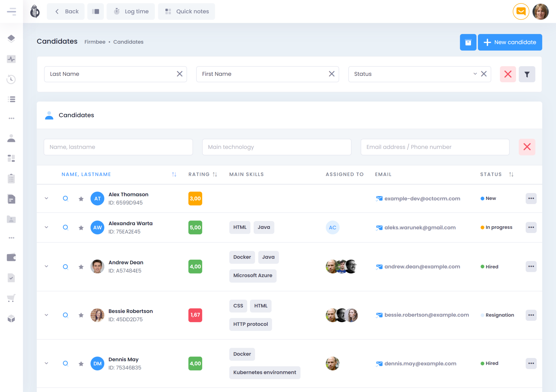Clear table search with the red X button

pyautogui.click(x=527, y=147)
